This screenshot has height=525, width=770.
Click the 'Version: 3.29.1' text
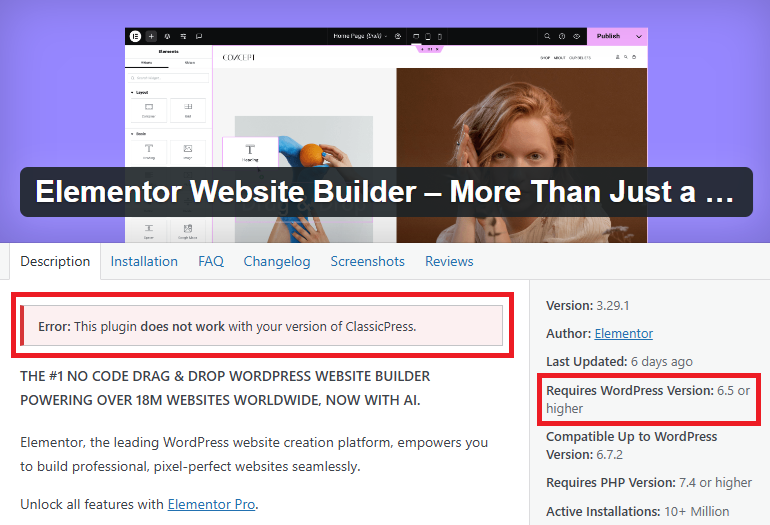coord(587,305)
